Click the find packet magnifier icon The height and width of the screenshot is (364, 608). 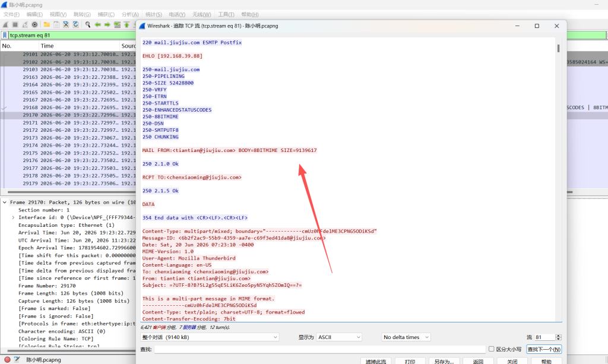(x=88, y=24)
